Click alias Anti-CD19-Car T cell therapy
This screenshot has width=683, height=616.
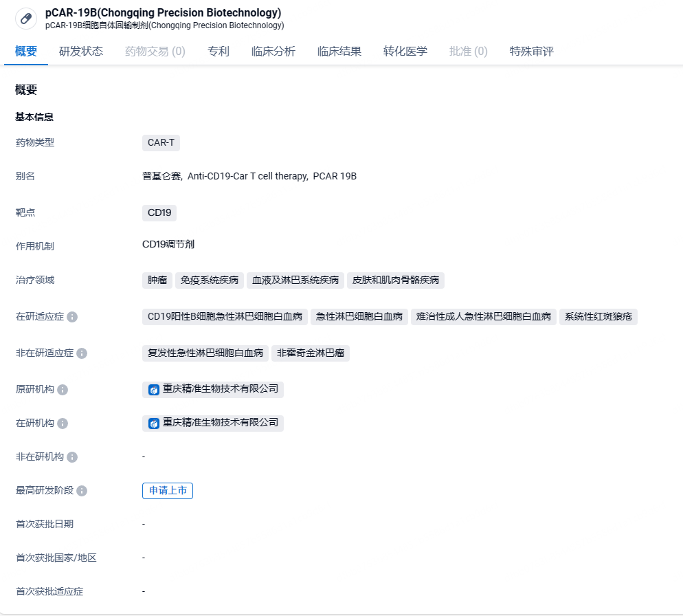(x=247, y=177)
